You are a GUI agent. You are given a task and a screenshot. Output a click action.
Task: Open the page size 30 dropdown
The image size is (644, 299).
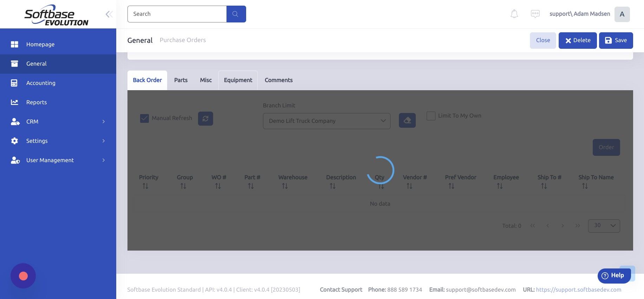(604, 226)
